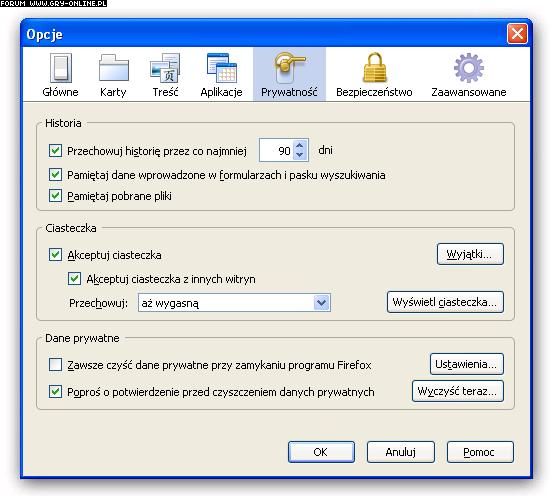
Task: Disable Akceptuj ciasteczka z innych witryn
Action: (74, 279)
